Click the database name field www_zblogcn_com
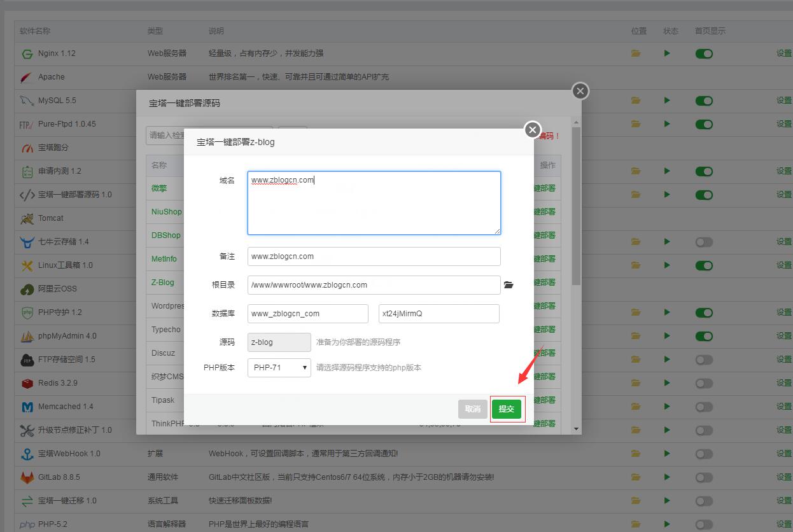Viewport: 793px width, 532px height. (308, 314)
